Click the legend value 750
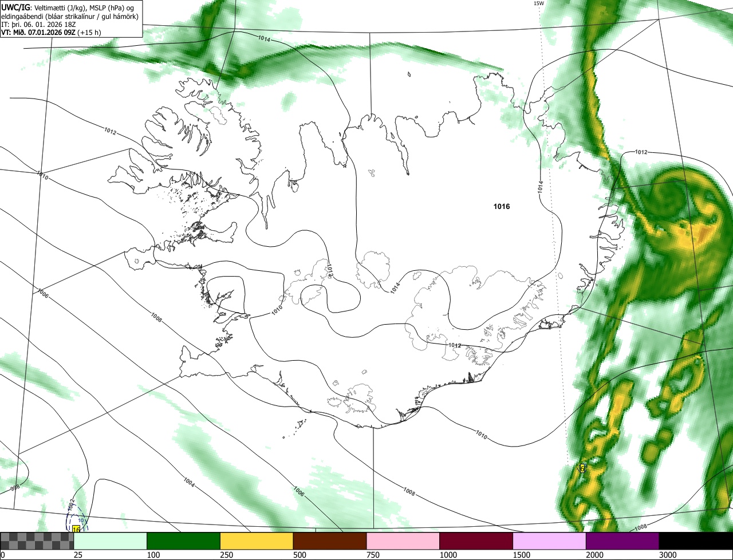 coord(373,555)
